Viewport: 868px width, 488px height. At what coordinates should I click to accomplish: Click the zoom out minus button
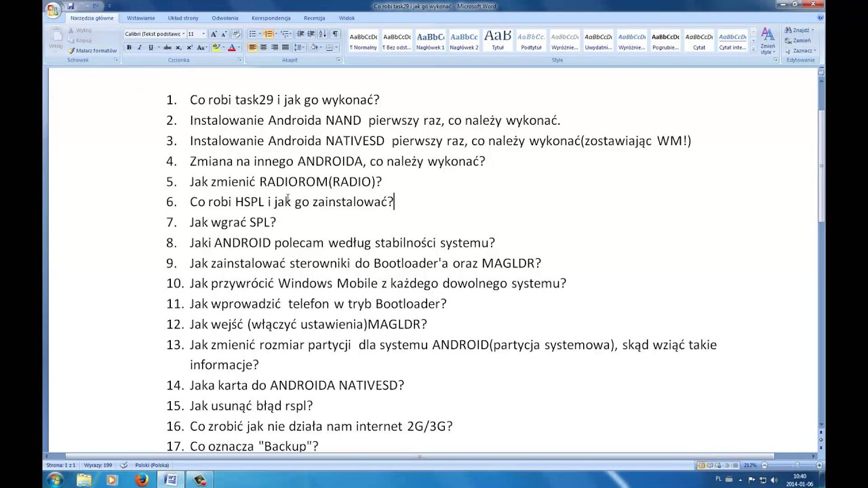(x=765, y=466)
